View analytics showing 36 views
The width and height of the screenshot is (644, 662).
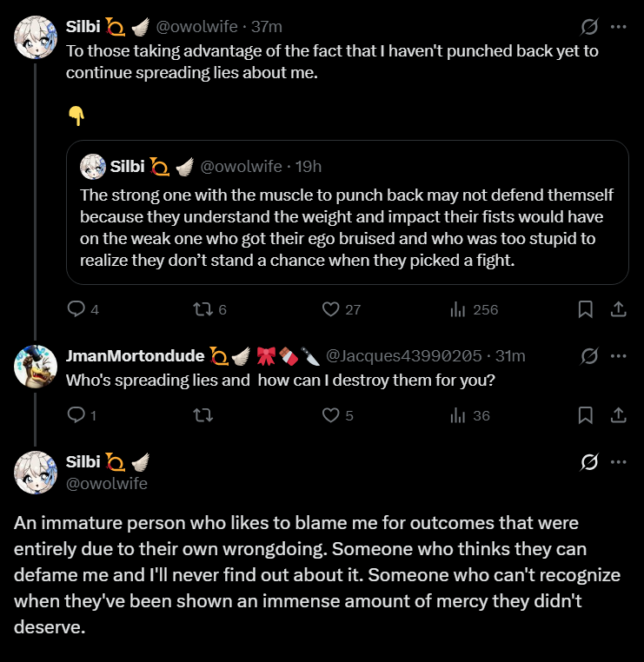[x=469, y=415]
